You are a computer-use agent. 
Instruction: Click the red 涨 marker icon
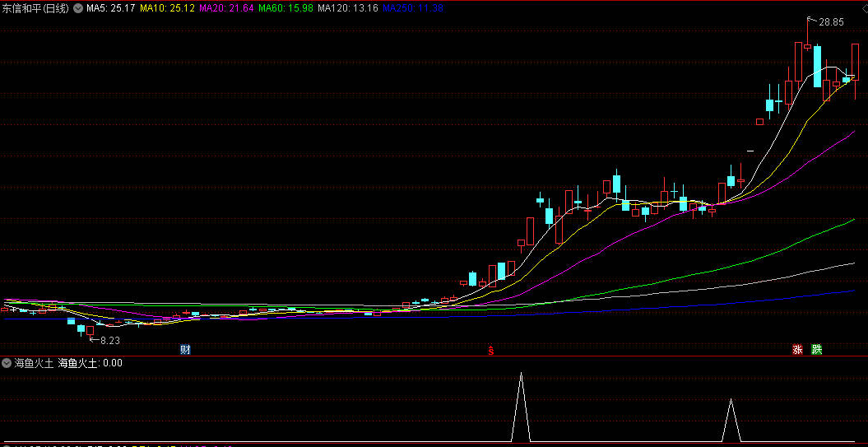(x=798, y=350)
